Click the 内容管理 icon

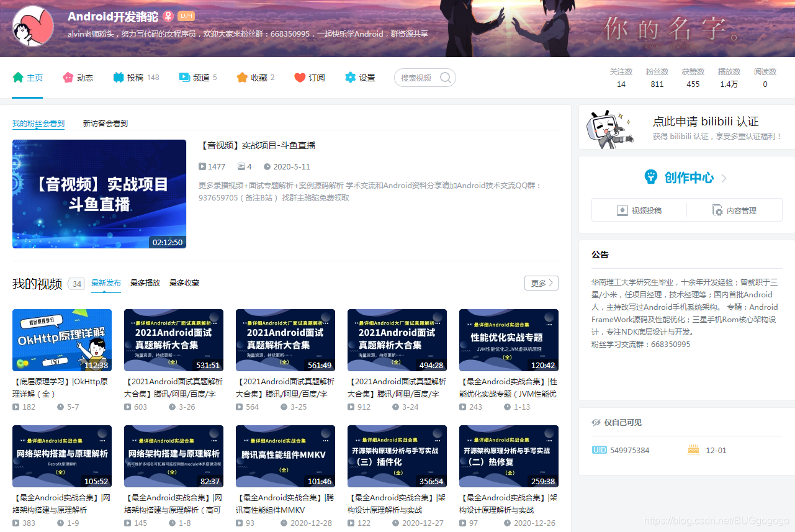coord(717,210)
